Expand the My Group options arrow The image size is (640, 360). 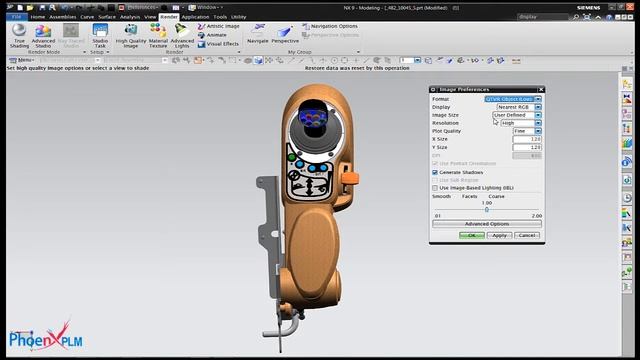click(x=358, y=52)
